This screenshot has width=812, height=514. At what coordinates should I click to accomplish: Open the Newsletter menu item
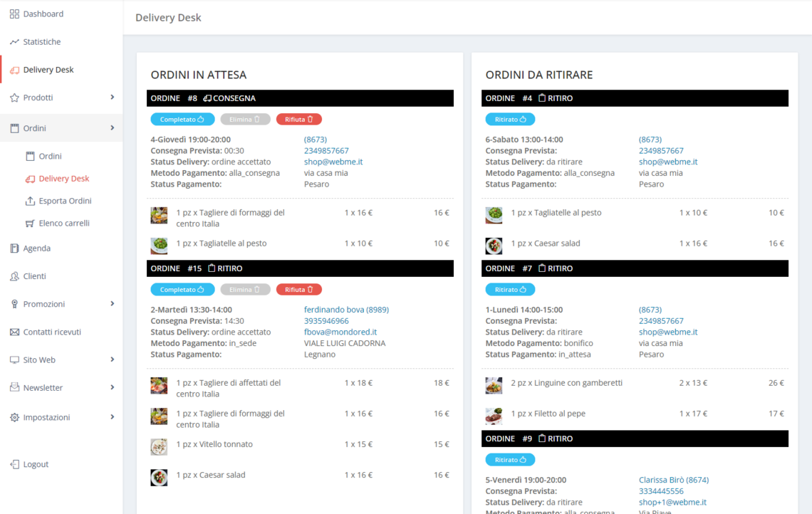point(43,388)
